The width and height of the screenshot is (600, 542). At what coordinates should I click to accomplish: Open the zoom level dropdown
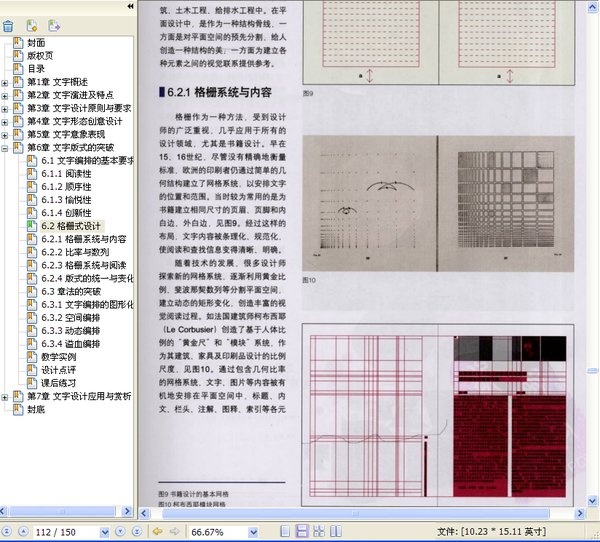pos(253,532)
